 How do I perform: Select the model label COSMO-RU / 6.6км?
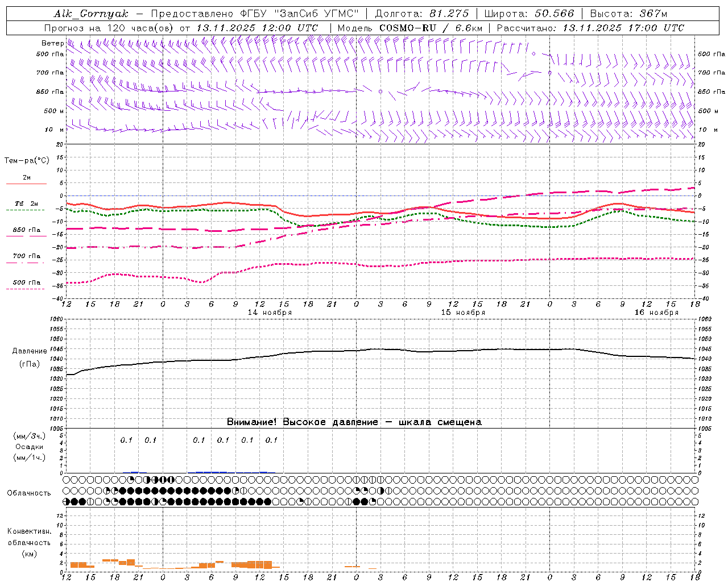coord(431,28)
